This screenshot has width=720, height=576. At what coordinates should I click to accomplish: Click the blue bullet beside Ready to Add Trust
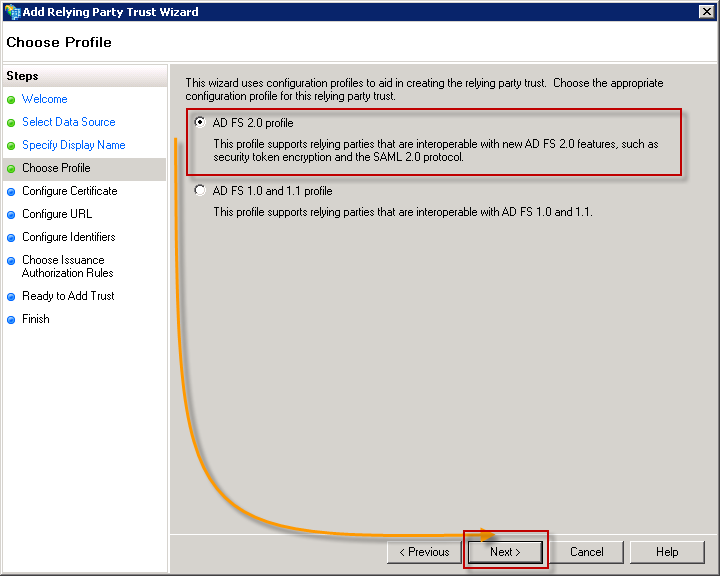[11, 297]
